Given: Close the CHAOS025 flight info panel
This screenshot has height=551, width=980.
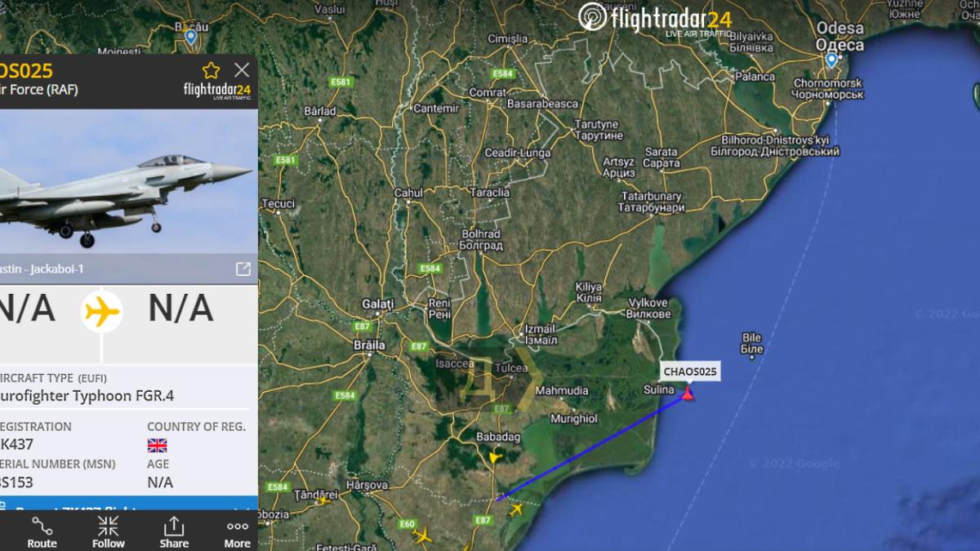Looking at the screenshot, I should (242, 70).
